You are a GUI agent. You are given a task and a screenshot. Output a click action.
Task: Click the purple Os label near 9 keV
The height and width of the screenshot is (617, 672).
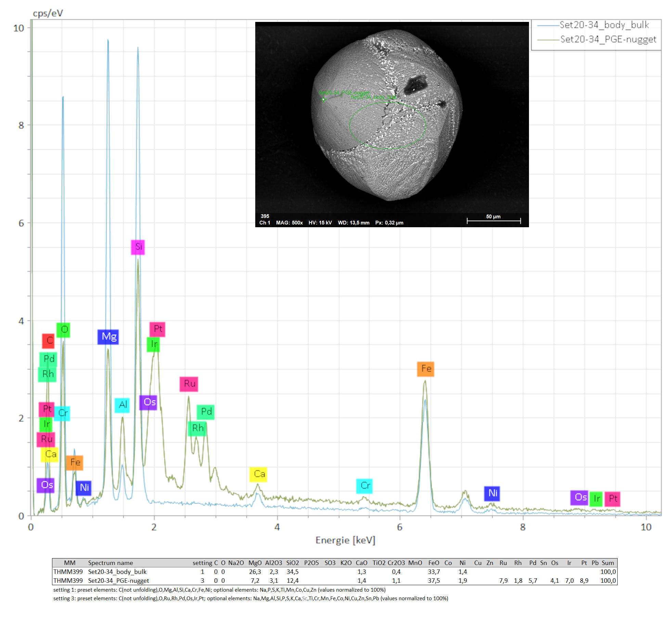coord(579,498)
